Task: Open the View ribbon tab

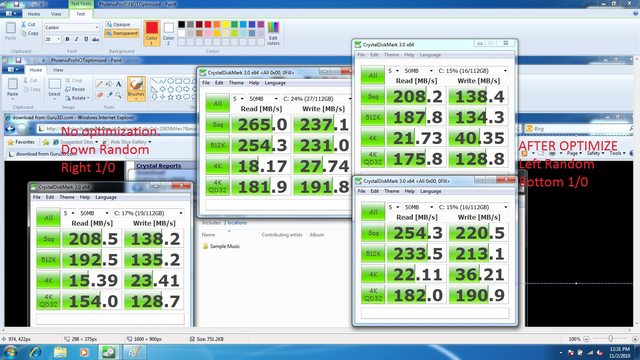Action: point(56,14)
